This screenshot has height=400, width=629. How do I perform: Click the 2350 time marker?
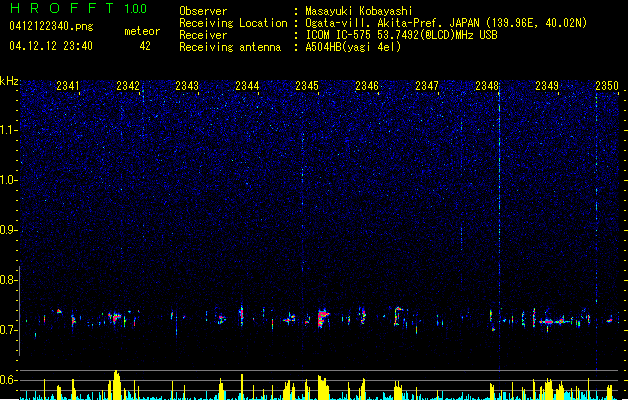(x=607, y=86)
